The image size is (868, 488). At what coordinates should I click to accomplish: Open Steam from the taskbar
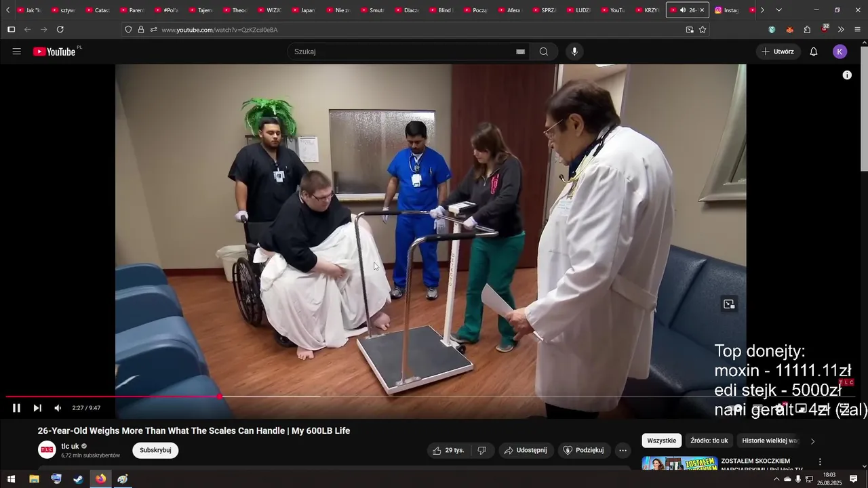pos(78,479)
